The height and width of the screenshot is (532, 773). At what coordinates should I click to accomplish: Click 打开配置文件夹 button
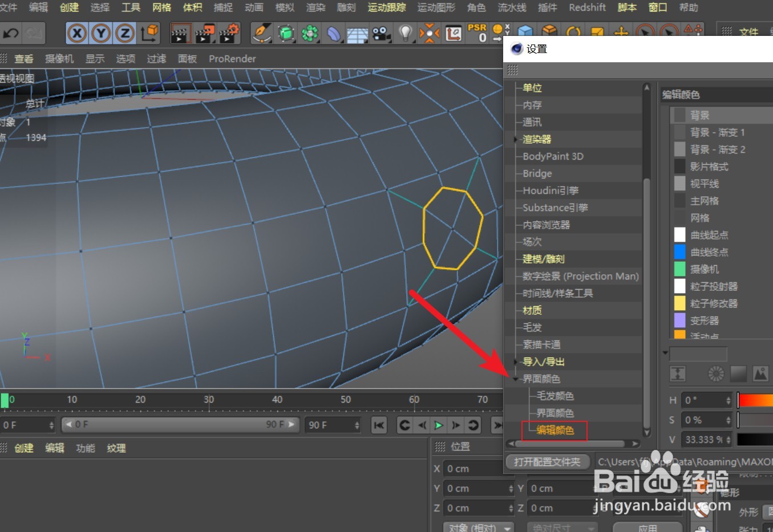click(x=547, y=462)
